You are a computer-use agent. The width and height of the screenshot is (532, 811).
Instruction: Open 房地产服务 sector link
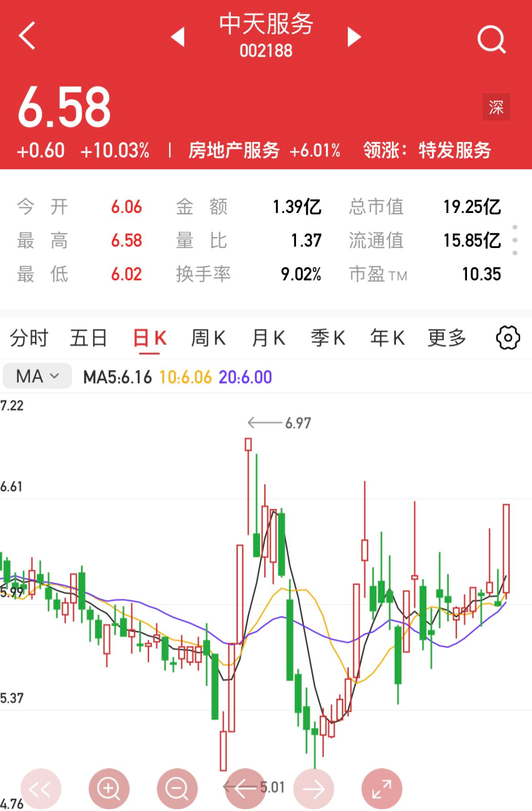point(234,150)
